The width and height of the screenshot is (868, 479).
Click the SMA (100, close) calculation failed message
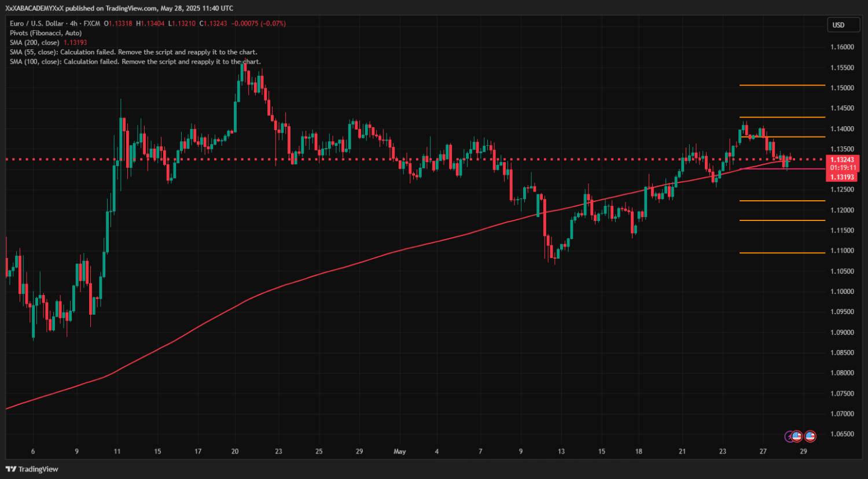pos(135,61)
